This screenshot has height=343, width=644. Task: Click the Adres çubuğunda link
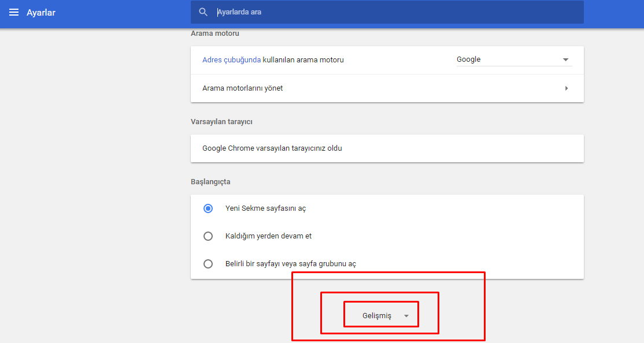point(231,59)
